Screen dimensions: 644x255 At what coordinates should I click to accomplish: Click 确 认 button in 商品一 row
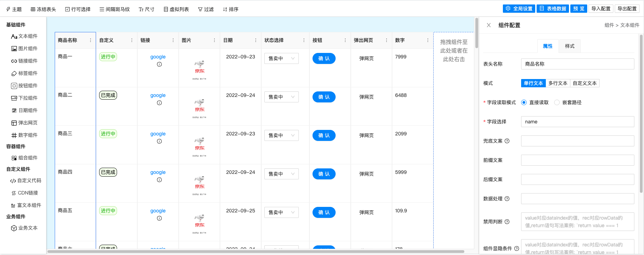pyautogui.click(x=324, y=58)
